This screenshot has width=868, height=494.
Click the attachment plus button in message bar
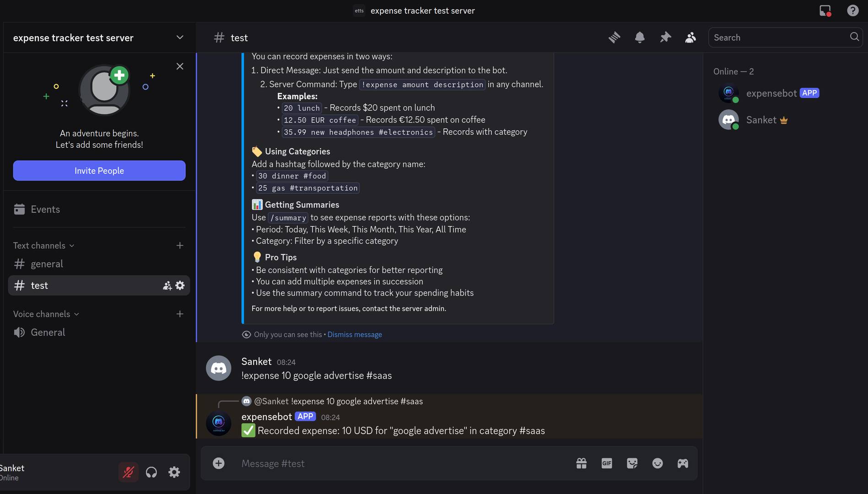pyautogui.click(x=219, y=463)
